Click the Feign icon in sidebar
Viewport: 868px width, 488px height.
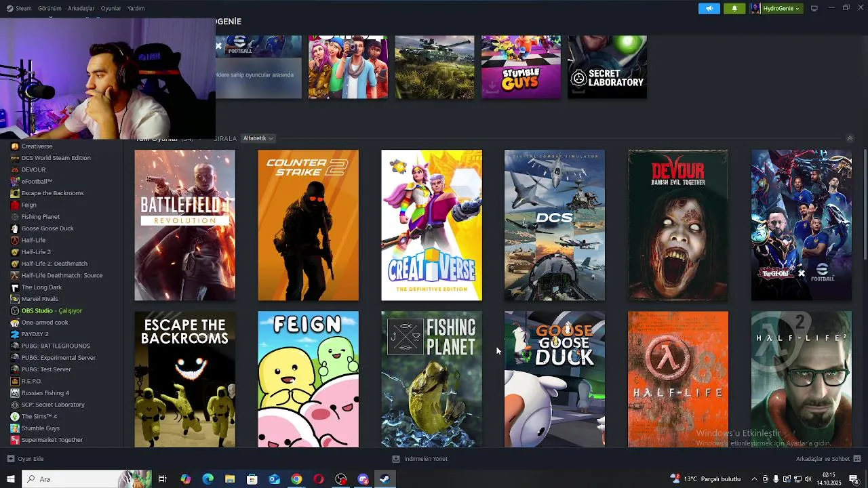15,205
